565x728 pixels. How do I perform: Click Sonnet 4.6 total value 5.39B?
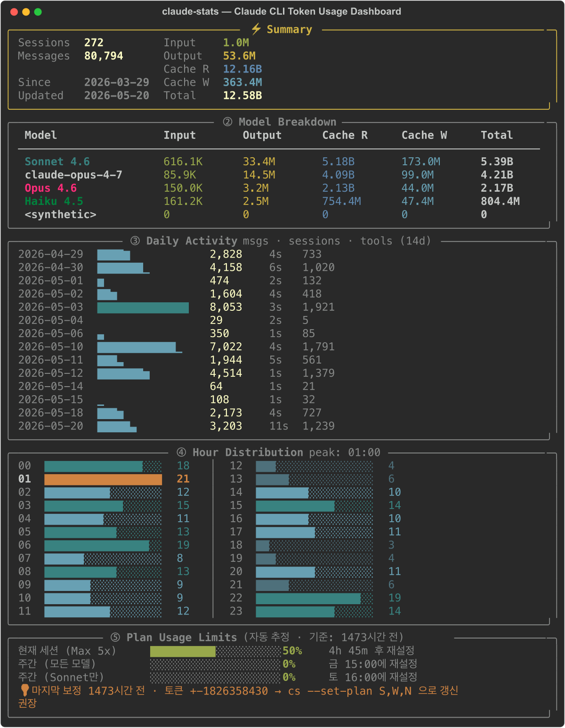497,162
